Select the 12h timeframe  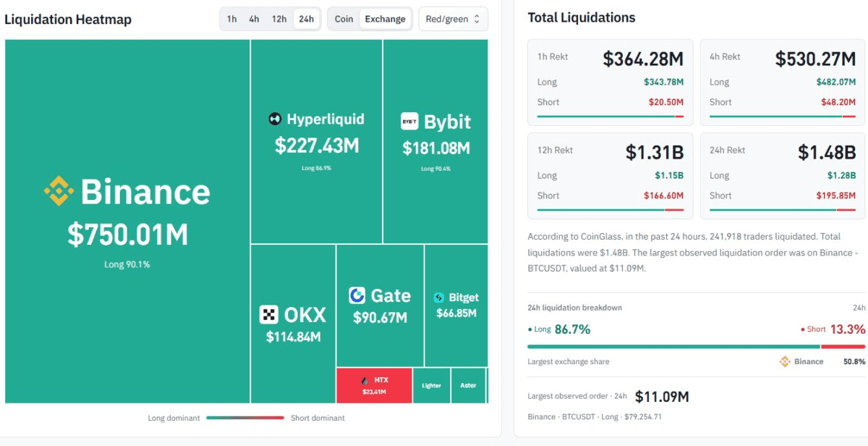point(279,19)
